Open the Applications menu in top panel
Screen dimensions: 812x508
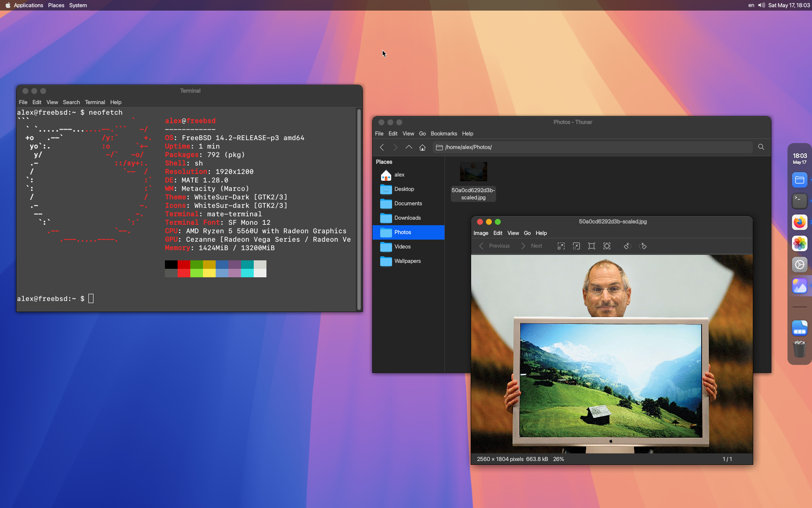coord(28,6)
